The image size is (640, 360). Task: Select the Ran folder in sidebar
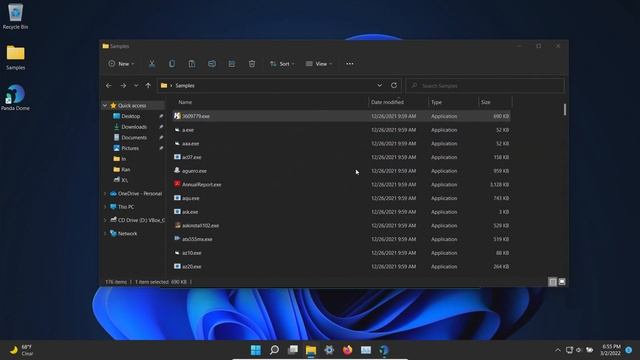[126, 169]
